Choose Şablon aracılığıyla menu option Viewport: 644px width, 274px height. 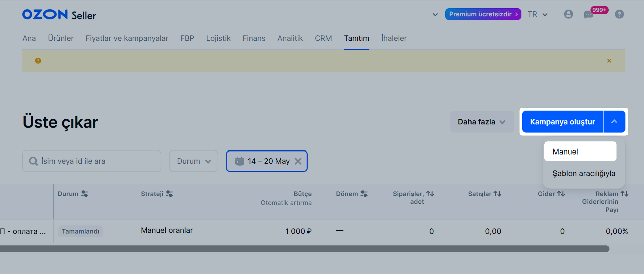pyautogui.click(x=584, y=173)
